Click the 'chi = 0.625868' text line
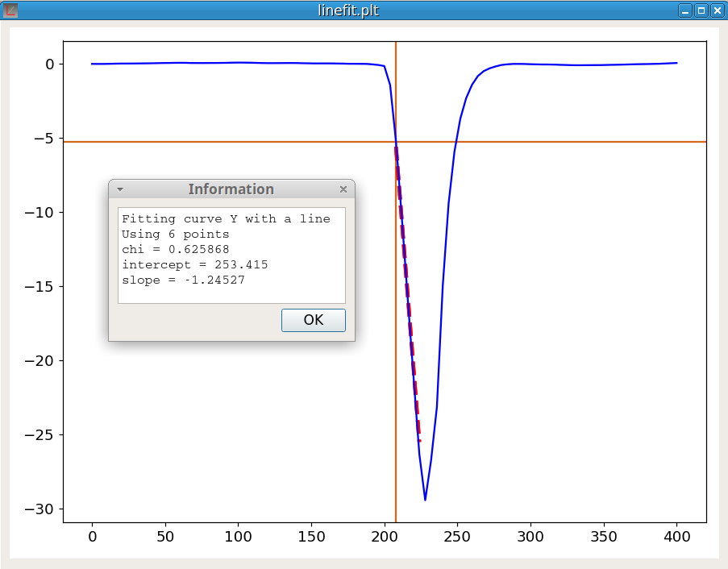Image resolution: width=728 pixels, height=569 pixels. click(x=176, y=249)
